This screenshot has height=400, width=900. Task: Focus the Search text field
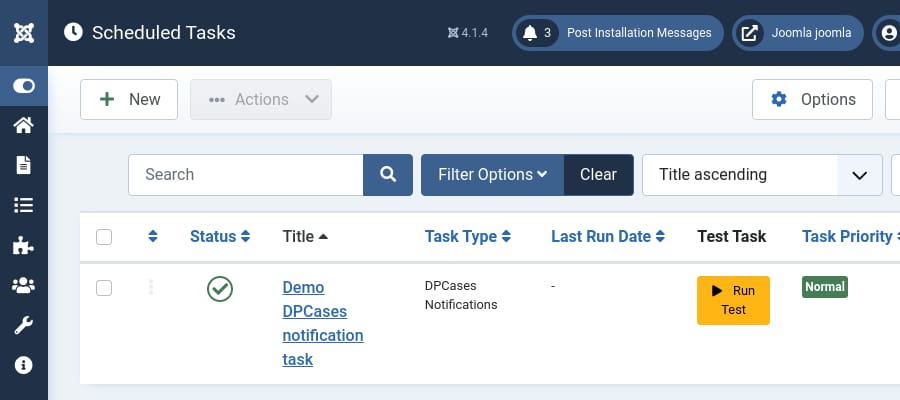[x=246, y=174]
